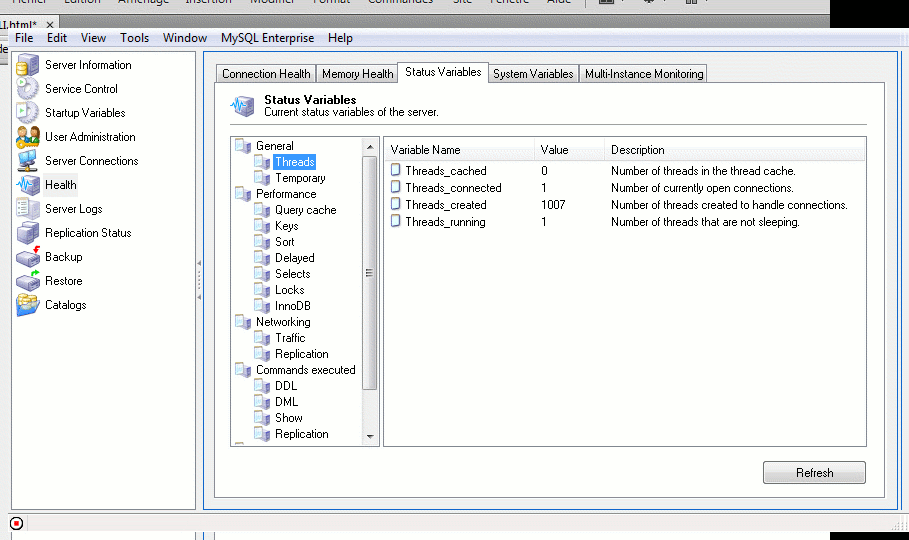This screenshot has width=909, height=540.
Task: Click the Service Control gear icon
Action: (x=27, y=89)
